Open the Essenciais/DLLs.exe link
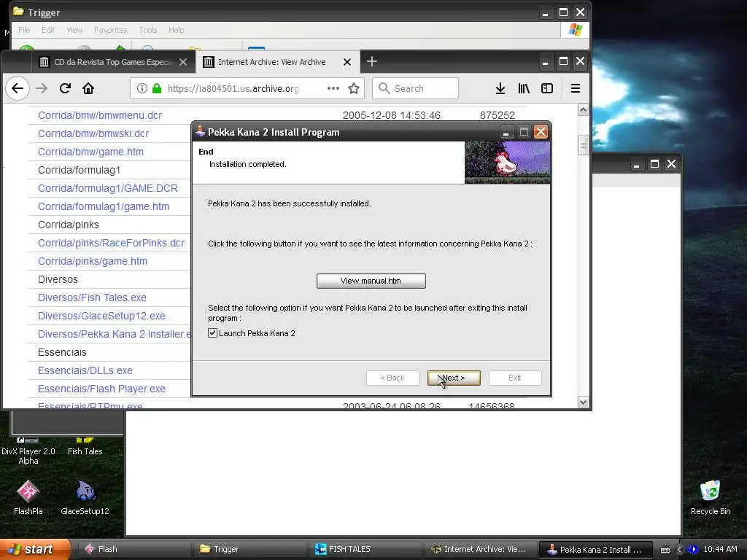 (85, 371)
